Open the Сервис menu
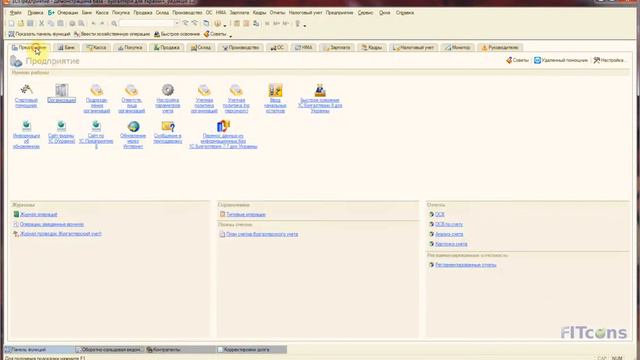This screenshot has height=360, width=640. pos(365,13)
